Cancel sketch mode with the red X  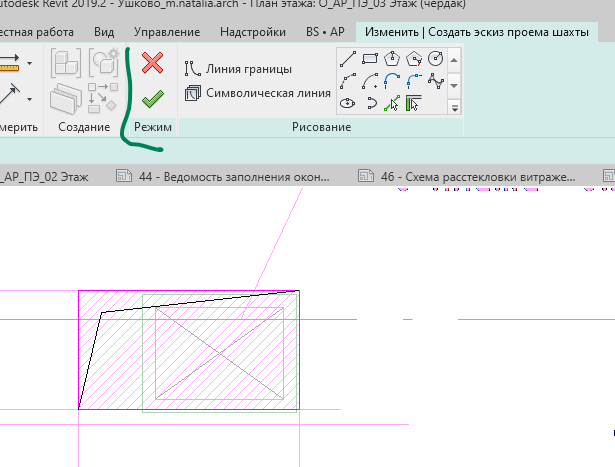point(153,63)
